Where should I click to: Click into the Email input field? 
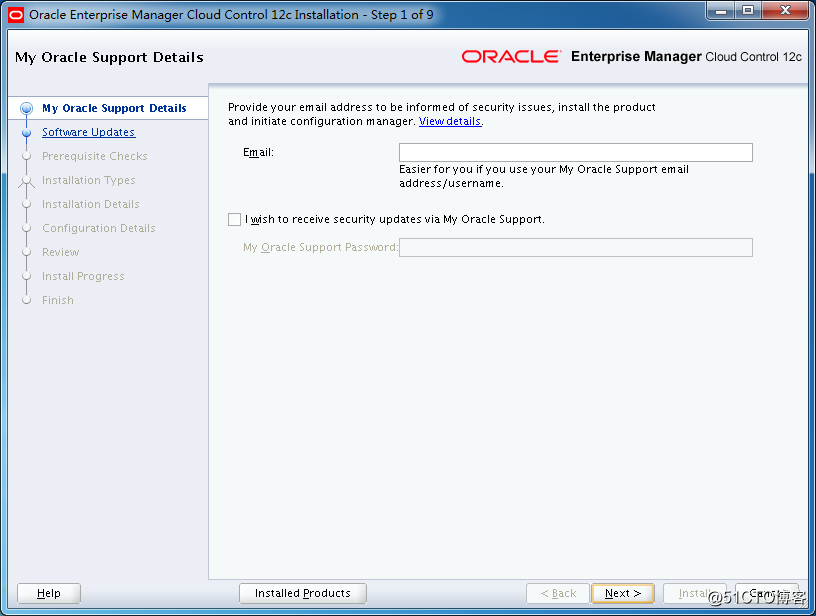click(x=576, y=152)
